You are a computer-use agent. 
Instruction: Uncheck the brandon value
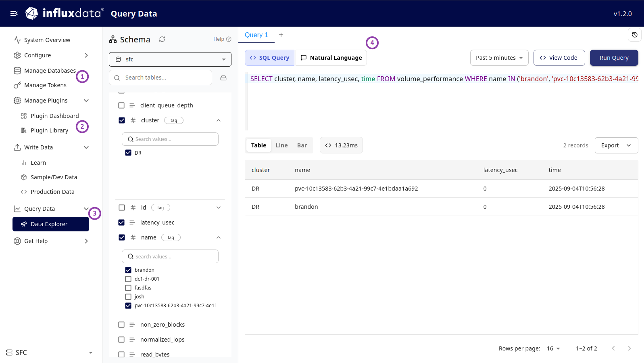coord(128,270)
